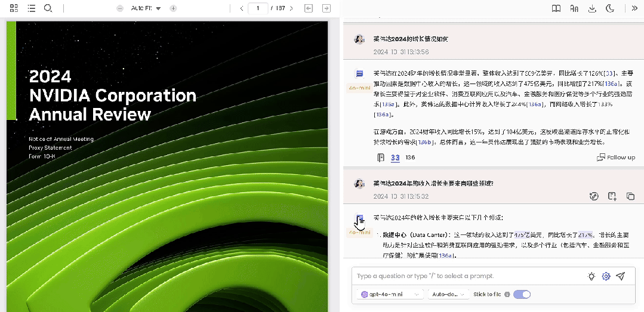Screen dimensions: 644x312
Task: Open chat settings gear icon
Action: click(x=606, y=276)
